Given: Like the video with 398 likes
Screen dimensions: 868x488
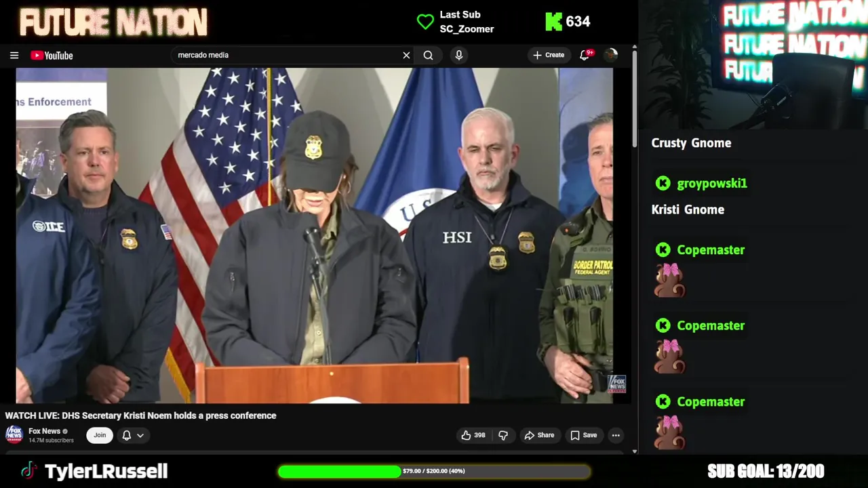Looking at the screenshot, I should (473, 435).
